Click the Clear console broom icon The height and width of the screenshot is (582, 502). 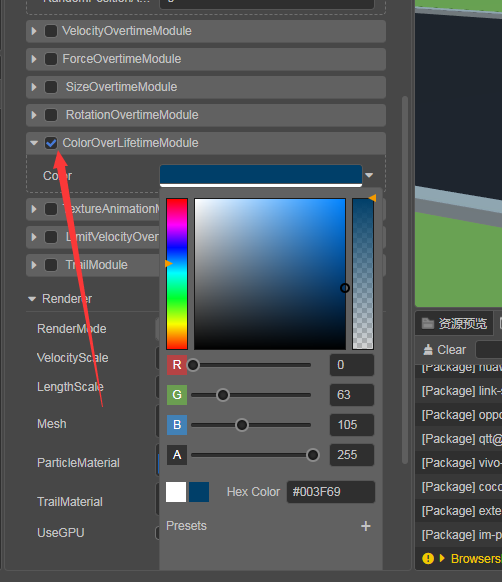[428, 350]
